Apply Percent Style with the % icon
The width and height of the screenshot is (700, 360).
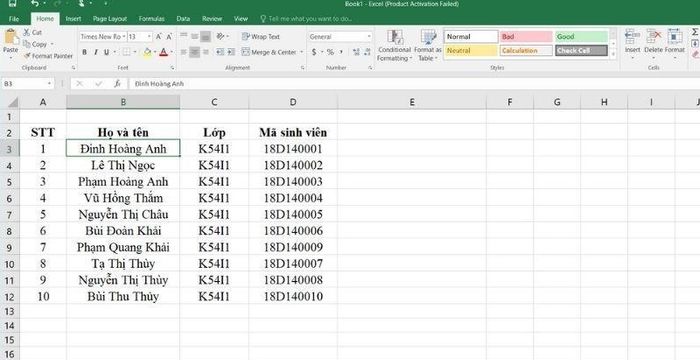(330, 52)
